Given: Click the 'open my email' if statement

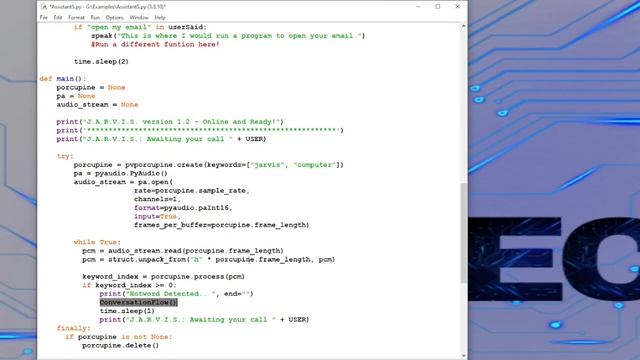Looking at the screenshot, I should pos(140,27).
